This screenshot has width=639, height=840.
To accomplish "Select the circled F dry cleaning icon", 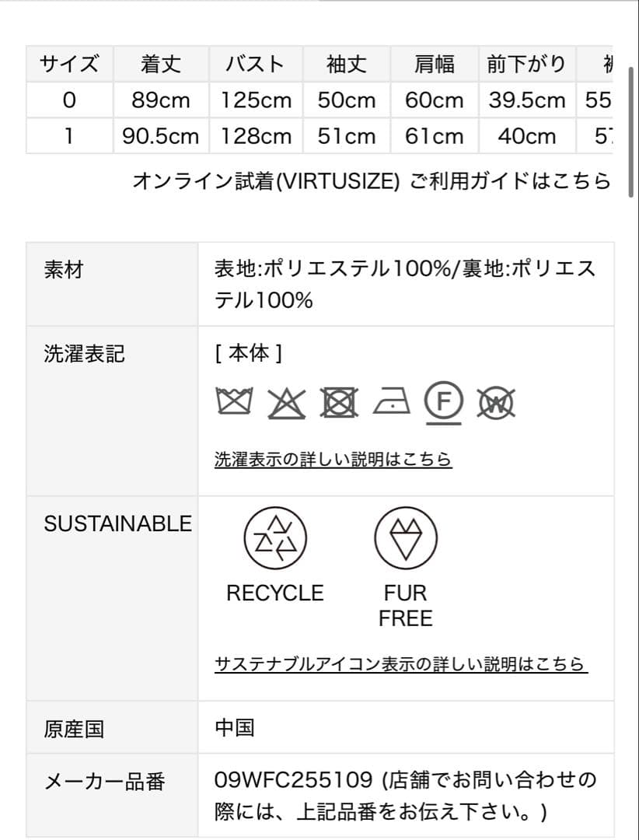I will 443,401.
